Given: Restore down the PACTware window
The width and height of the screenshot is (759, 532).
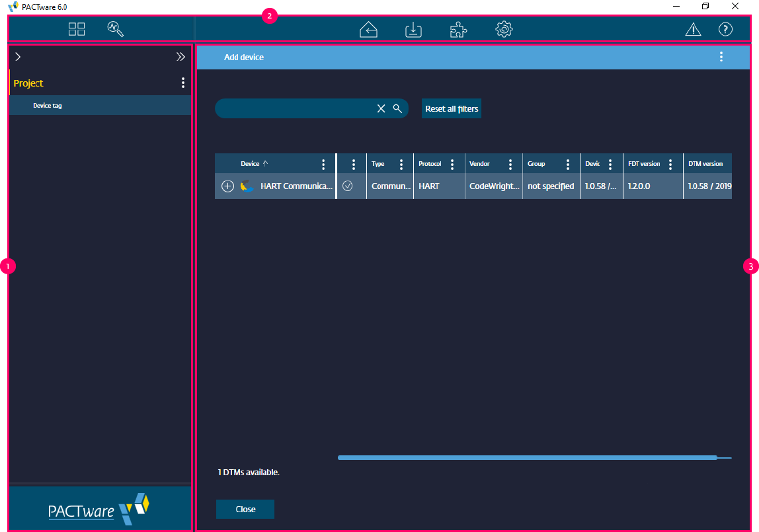Looking at the screenshot, I should pos(705,7).
